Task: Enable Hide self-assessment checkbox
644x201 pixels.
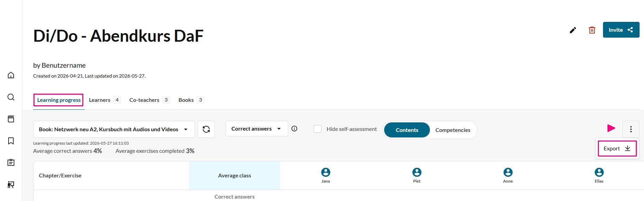Action: click(x=318, y=129)
